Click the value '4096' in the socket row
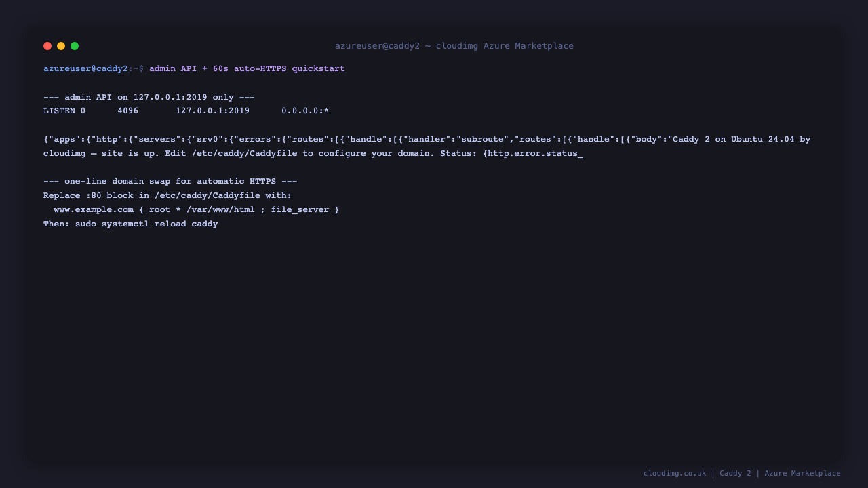 click(x=128, y=111)
